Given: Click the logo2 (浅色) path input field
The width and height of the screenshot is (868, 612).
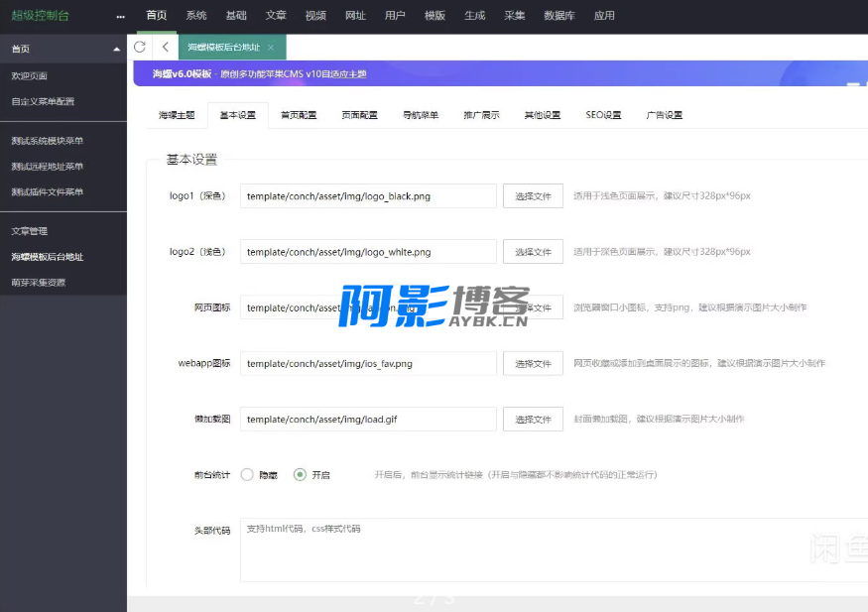Looking at the screenshot, I should pyautogui.click(x=368, y=252).
